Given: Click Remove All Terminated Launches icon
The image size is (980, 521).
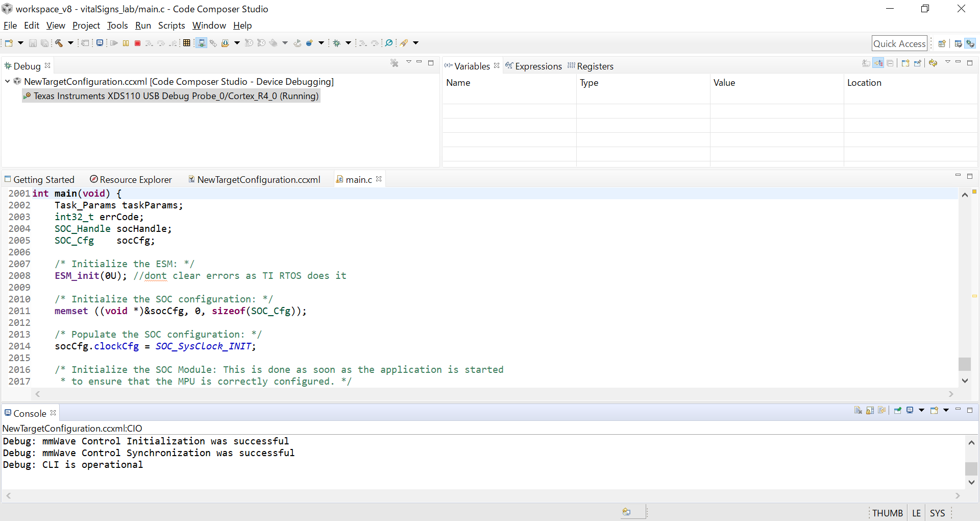Looking at the screenshot, I should click(x=395, y=63).
